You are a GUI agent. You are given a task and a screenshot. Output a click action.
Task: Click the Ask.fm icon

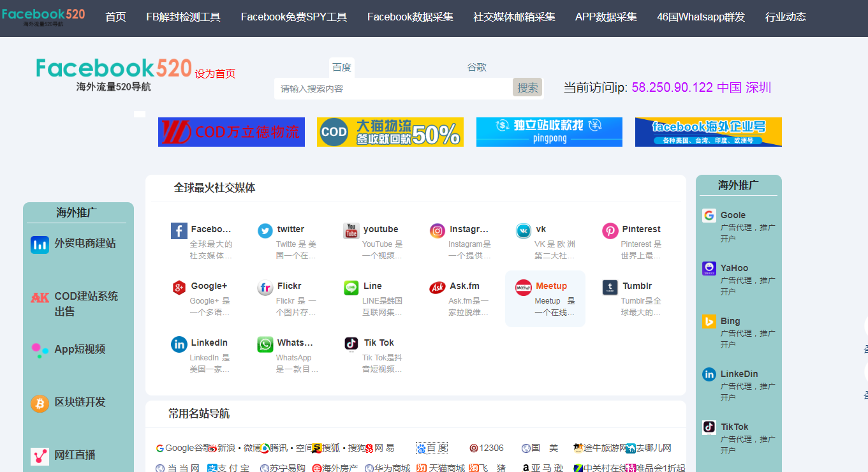pyautogui.click(x=438, y=288)
